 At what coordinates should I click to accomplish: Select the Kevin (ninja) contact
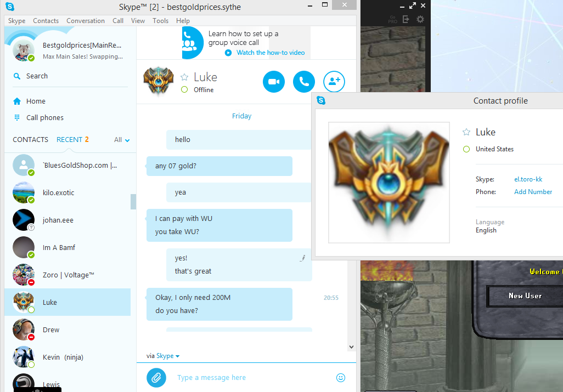67,357
